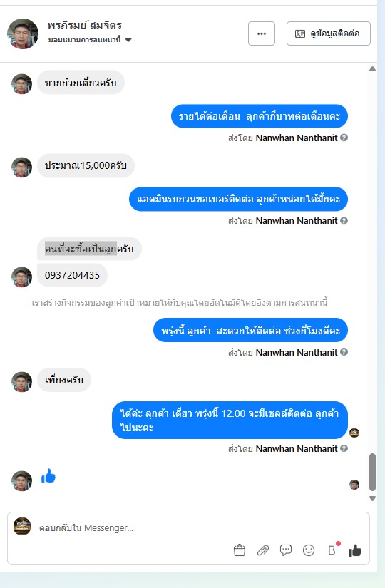Open the emoji smiley picker
385x588 pixels.
[309, 550]
